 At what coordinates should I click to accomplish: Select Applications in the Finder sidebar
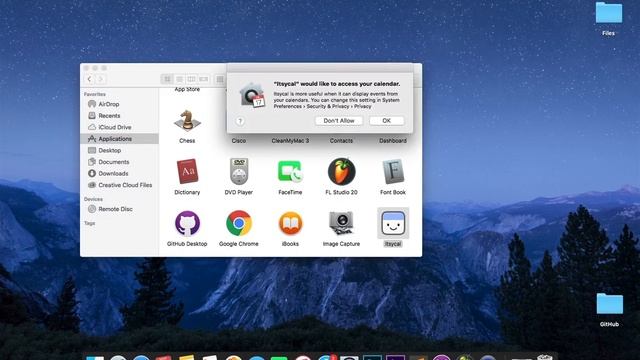coord(119,139)
